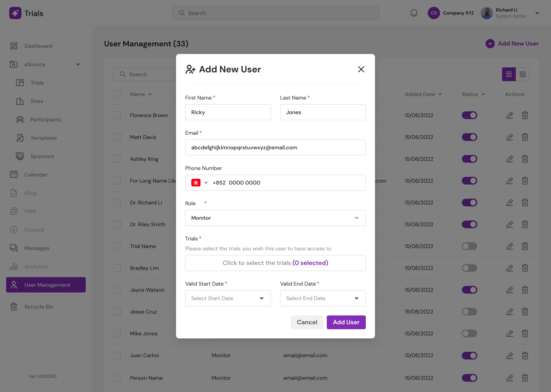Click the Add User button
551x392 pixels.
pyautogui.click(x=346, y=322)
